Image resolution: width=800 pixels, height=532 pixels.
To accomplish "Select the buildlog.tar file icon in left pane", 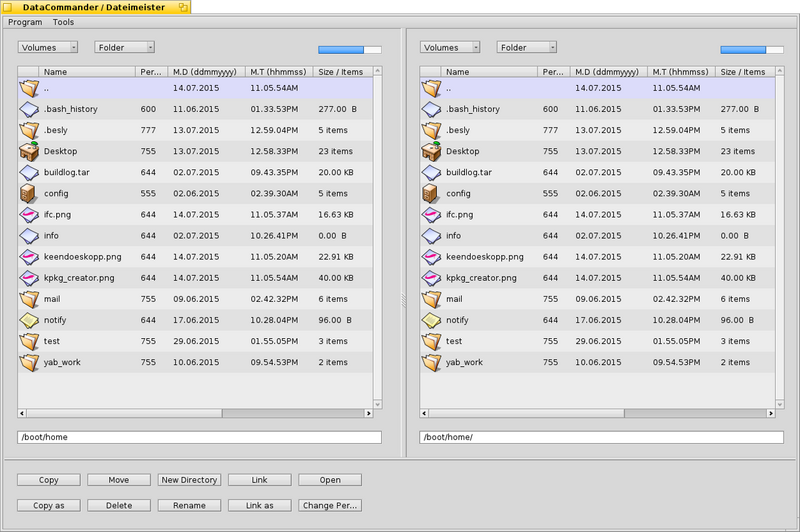I will pos(29,172).
